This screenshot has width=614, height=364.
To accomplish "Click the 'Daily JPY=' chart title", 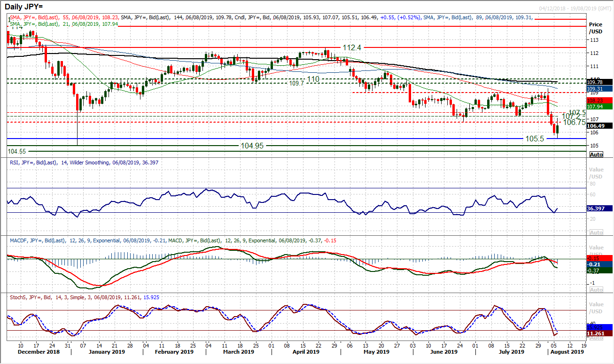I will [25, 8].
